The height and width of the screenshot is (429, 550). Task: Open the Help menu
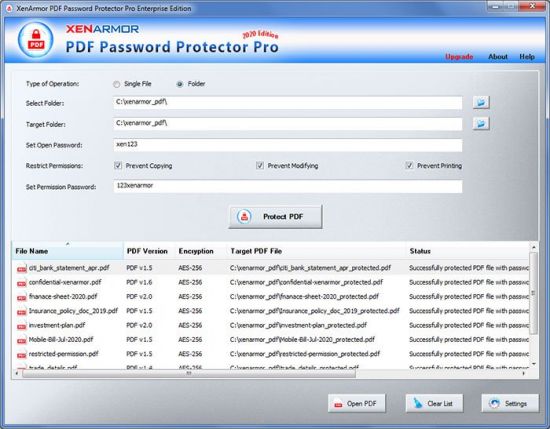coord(527,57)
